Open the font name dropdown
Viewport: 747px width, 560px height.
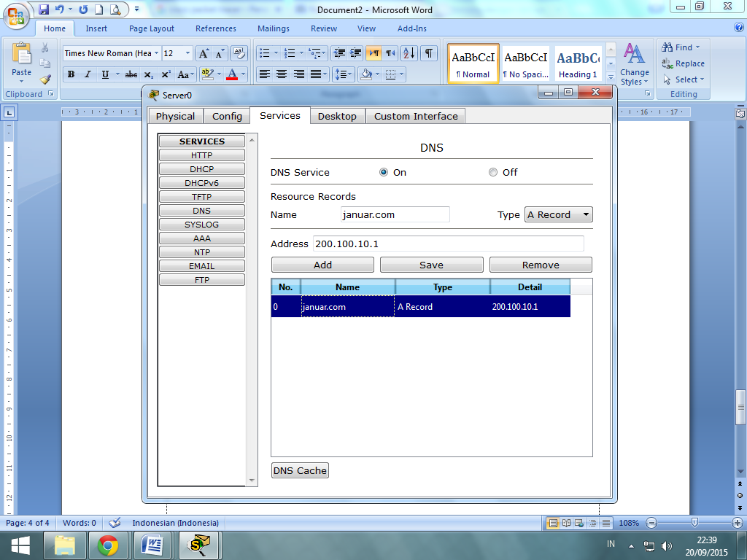point(156,53)
